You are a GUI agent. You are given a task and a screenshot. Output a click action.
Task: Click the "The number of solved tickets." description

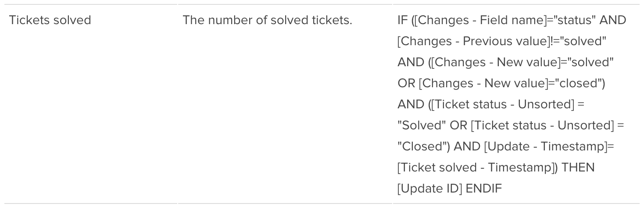point(267,20)
